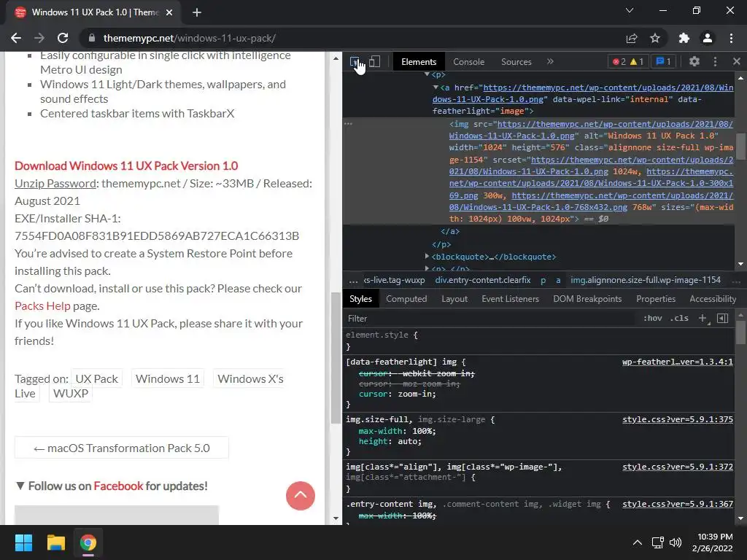Open the Event Listeners tab
747x560 pixels.
pos(510,299)
